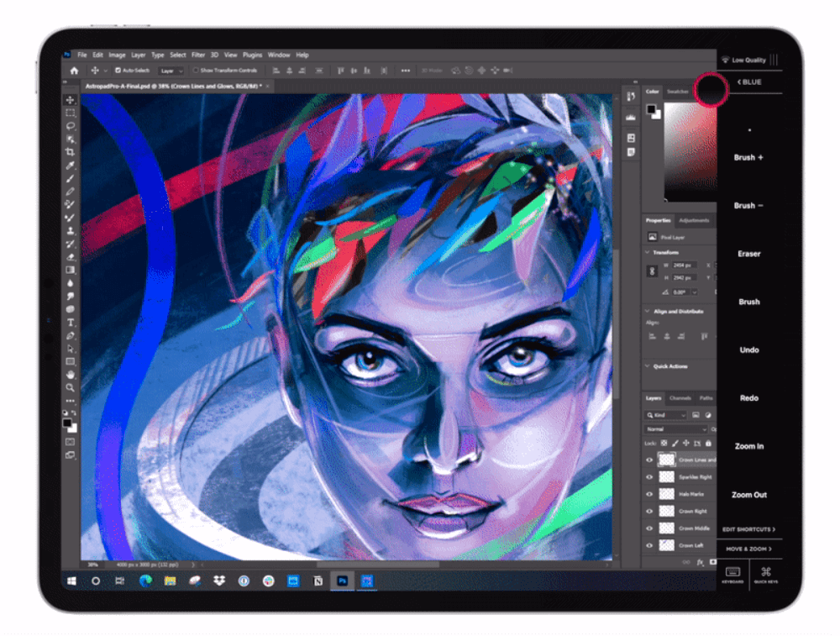Tap the Brush + shortcut
Image resolution: width=840 pixels, height=636 pixels.
748,157
